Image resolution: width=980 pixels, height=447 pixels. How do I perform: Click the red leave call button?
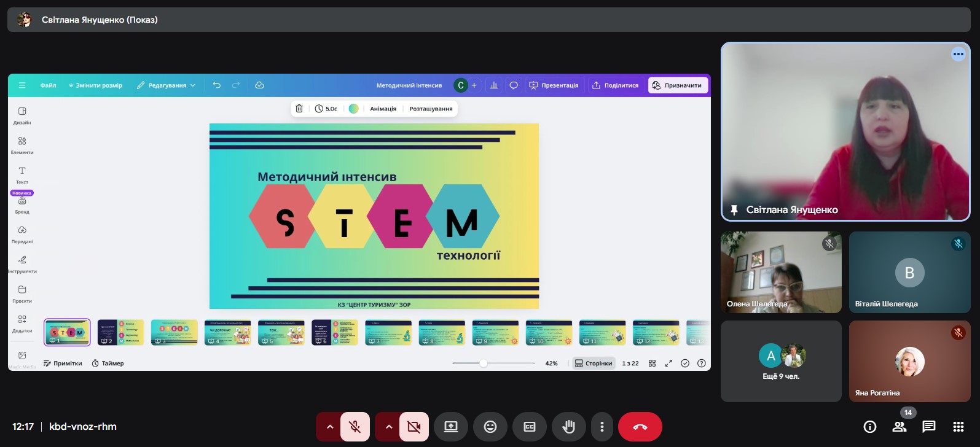[x=640, y=427]
